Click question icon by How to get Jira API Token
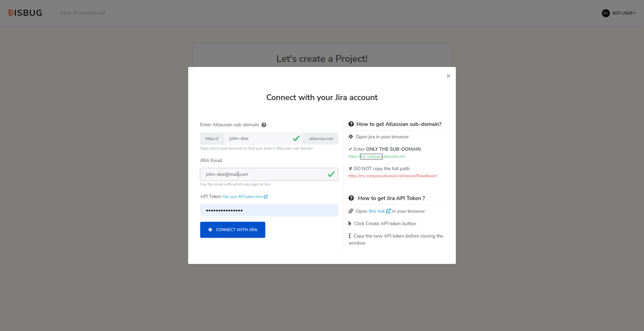Viewport: 644px width, 331px height. pos(351,198)
